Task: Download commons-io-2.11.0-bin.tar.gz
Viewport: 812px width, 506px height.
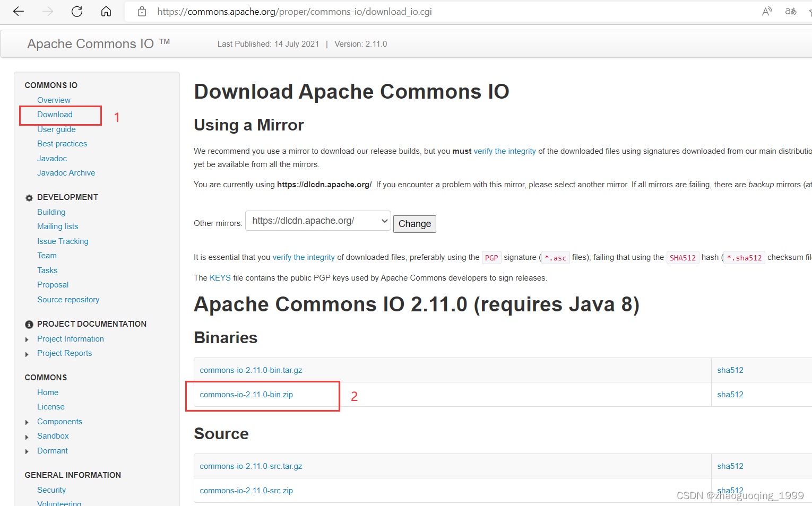Action: (251, 370)
